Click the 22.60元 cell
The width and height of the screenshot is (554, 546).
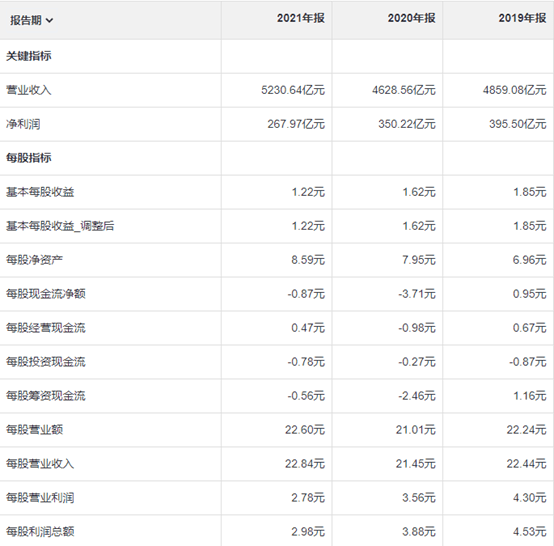[305, 429]
